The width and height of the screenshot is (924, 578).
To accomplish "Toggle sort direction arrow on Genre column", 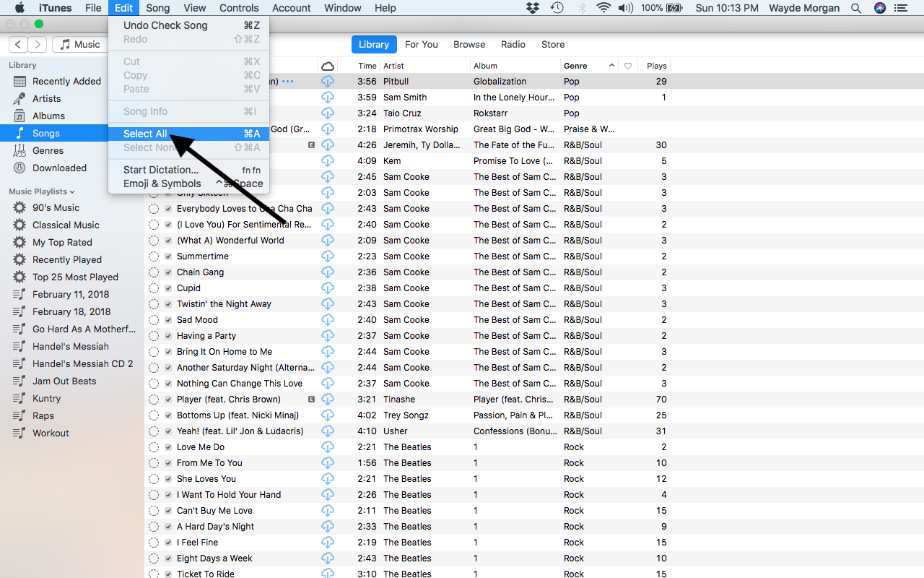I will click(x=612, y=66).
